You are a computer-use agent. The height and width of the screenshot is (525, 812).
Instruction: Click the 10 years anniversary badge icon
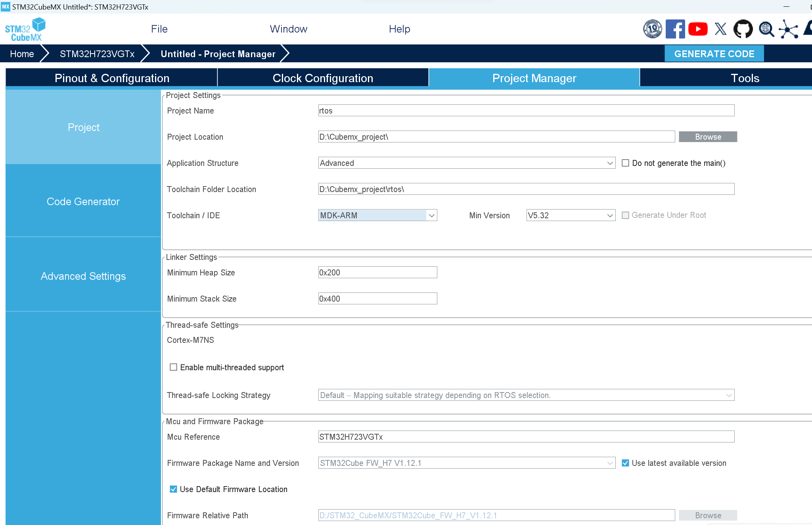pyautogui.click(x=652, y=29)
